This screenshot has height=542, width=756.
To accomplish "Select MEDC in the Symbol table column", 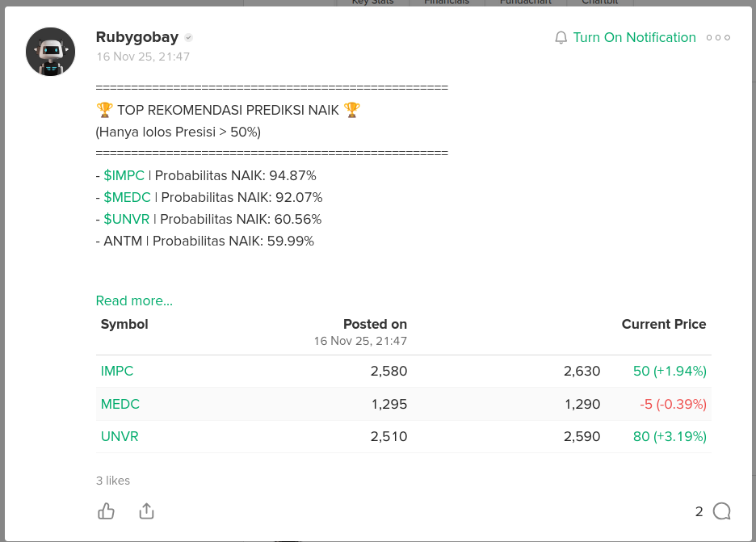I will pyautogui.click(x=120, y=404).
